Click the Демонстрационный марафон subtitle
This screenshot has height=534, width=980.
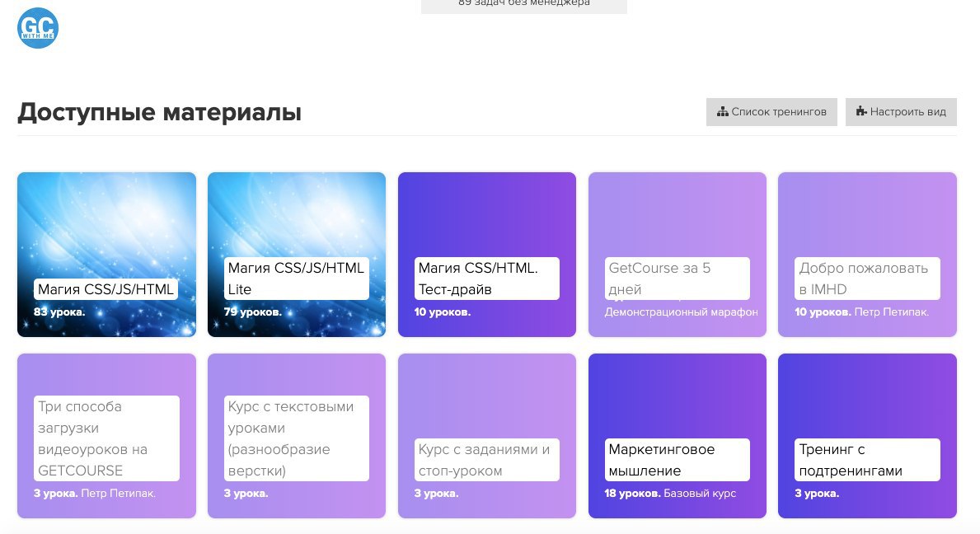click(x=682, y=312)
